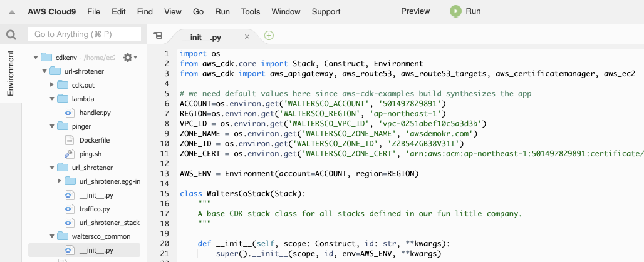Click the handler.py file icon
Viewport: 644px width, 262px height.
[70, 113]
